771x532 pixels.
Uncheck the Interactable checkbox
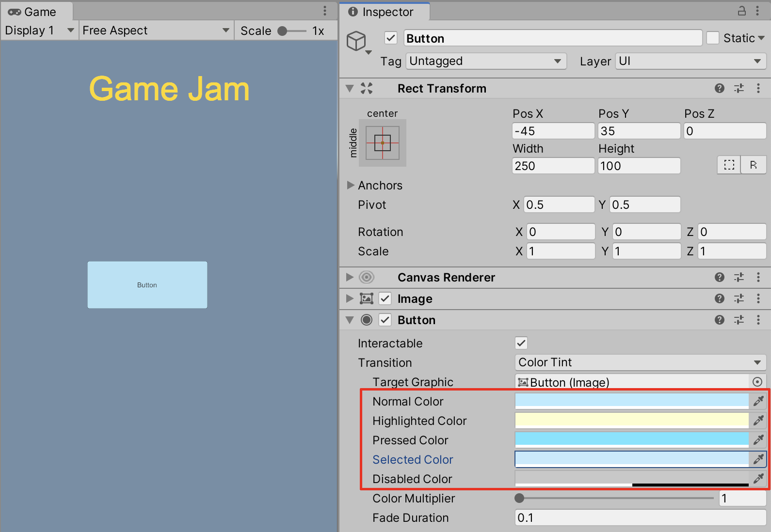pos(521,343)
